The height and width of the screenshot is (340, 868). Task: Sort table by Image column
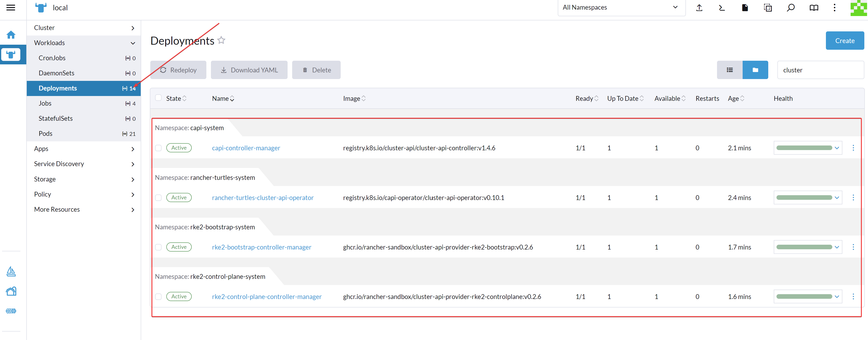(354, 99)
